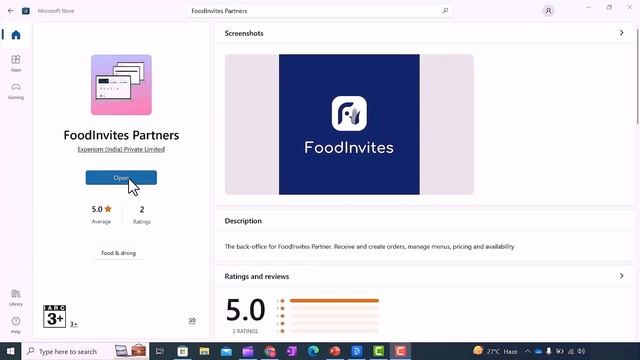Click the Screenshots heading

244,33
